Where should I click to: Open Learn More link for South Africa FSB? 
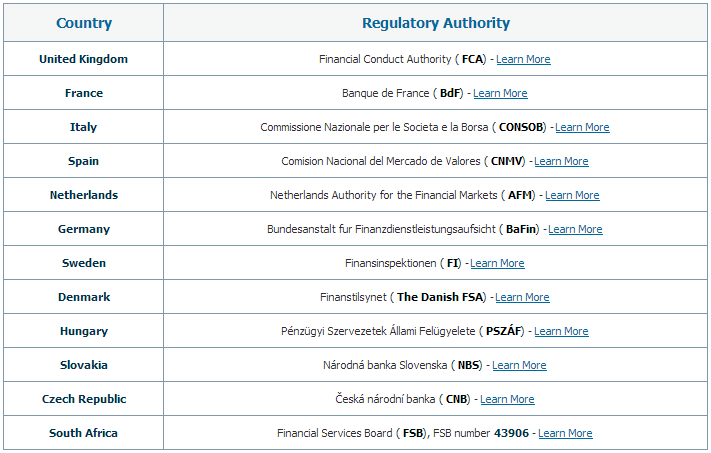pos(565,434)
